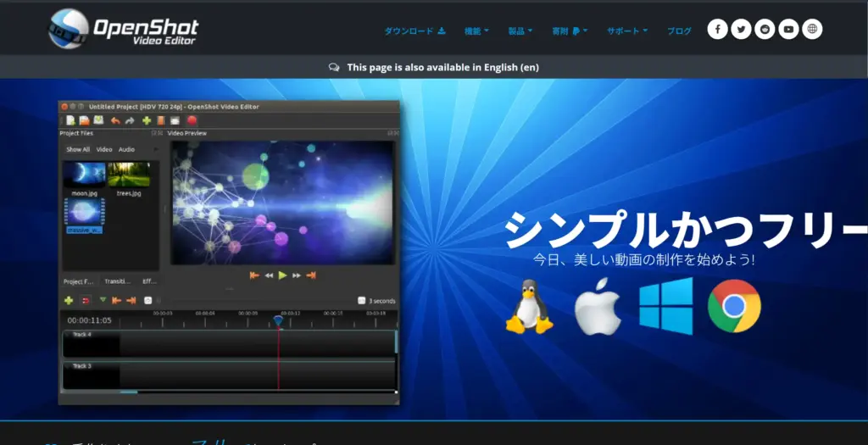This screenshot has height=445, width=868.
Task: Click the Twitter bird icon
Action: pyautogui.click(x=741, y=30)
